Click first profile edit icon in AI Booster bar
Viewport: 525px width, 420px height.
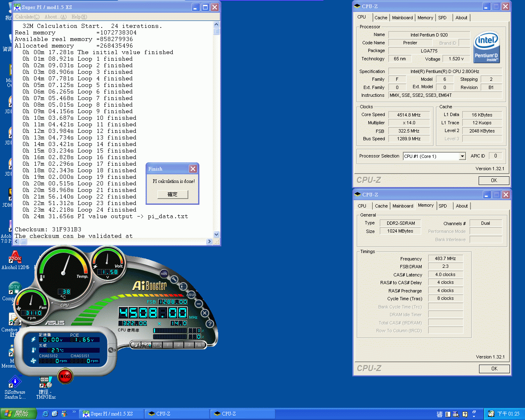136,345
